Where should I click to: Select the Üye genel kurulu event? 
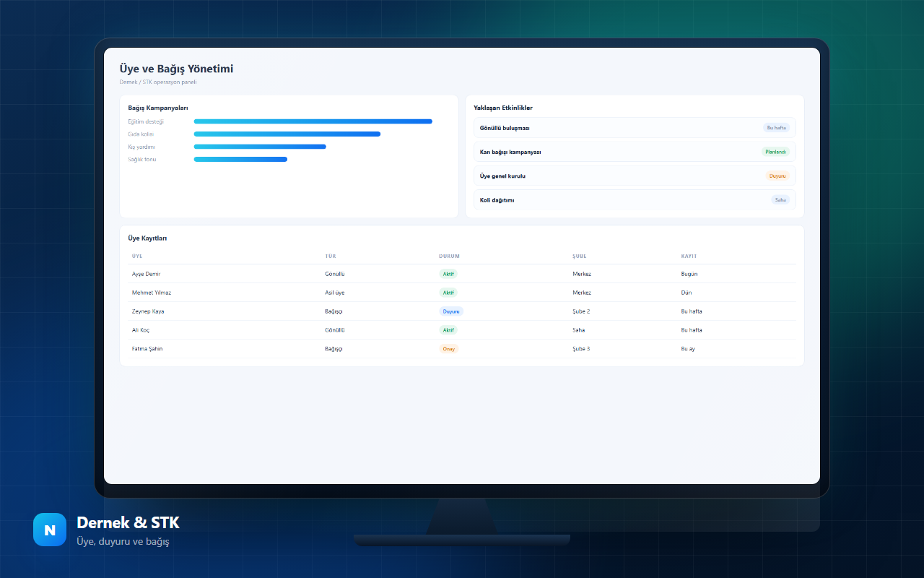(x=635, y=176)
